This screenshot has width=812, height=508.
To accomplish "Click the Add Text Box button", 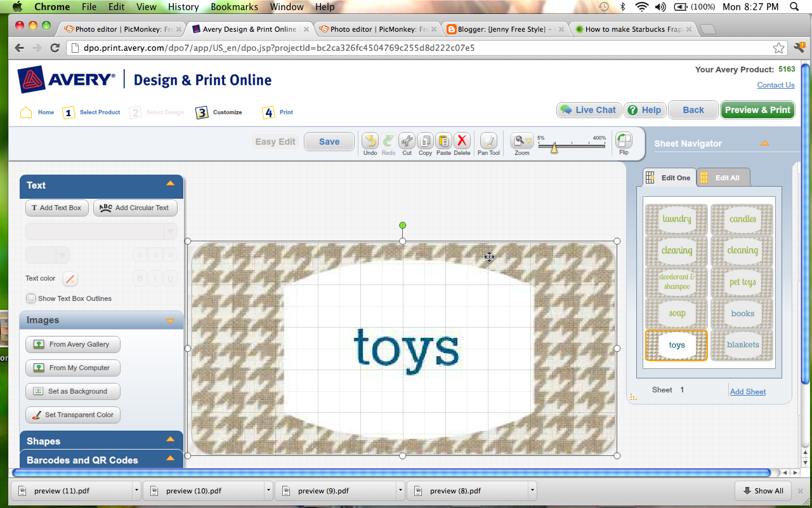I will click(57, 208).
